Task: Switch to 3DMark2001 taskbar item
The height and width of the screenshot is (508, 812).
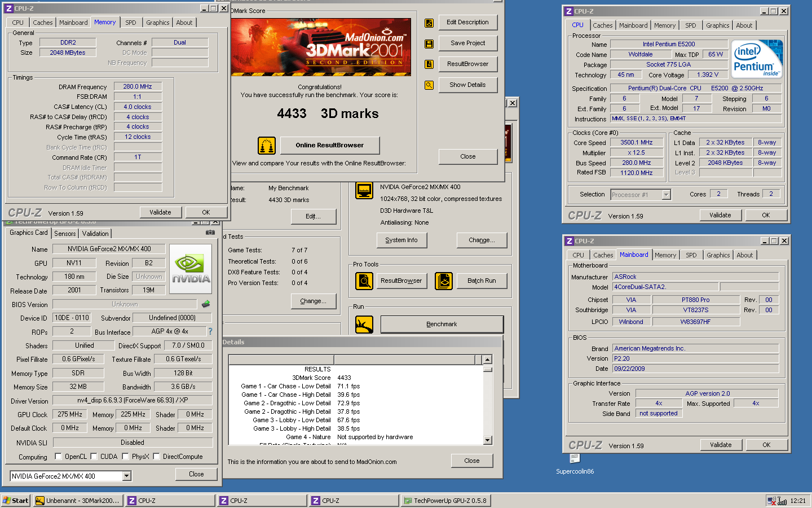Action: tap(78, 501)
